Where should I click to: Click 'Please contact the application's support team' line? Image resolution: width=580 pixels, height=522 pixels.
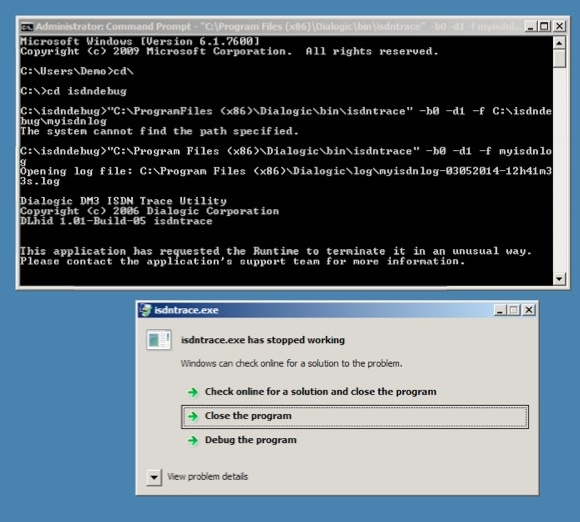tap(242, 261)
